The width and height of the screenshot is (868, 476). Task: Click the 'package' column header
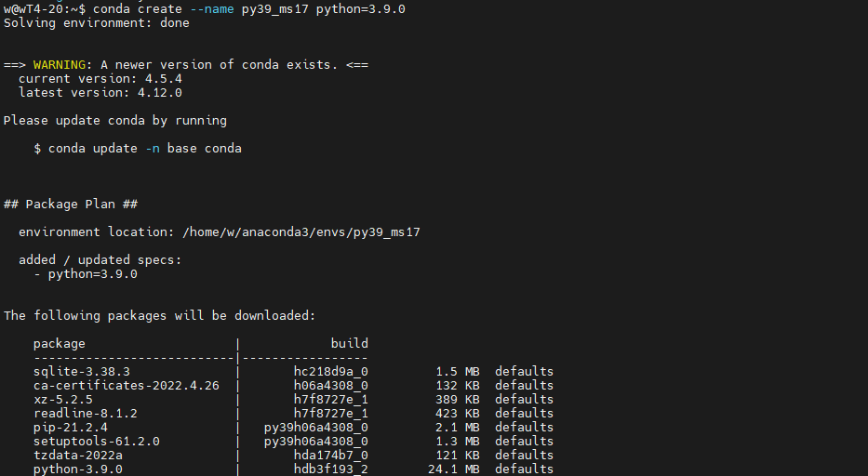(x=60, y=344)
